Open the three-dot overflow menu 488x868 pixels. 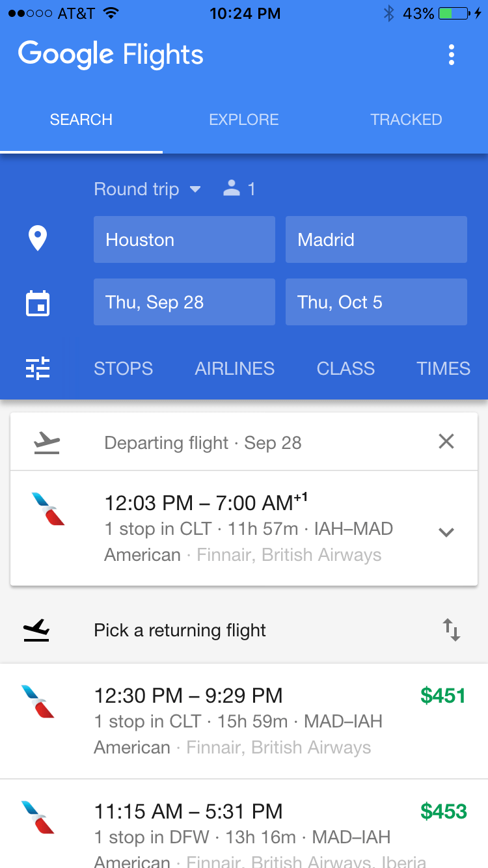(452, 55)
